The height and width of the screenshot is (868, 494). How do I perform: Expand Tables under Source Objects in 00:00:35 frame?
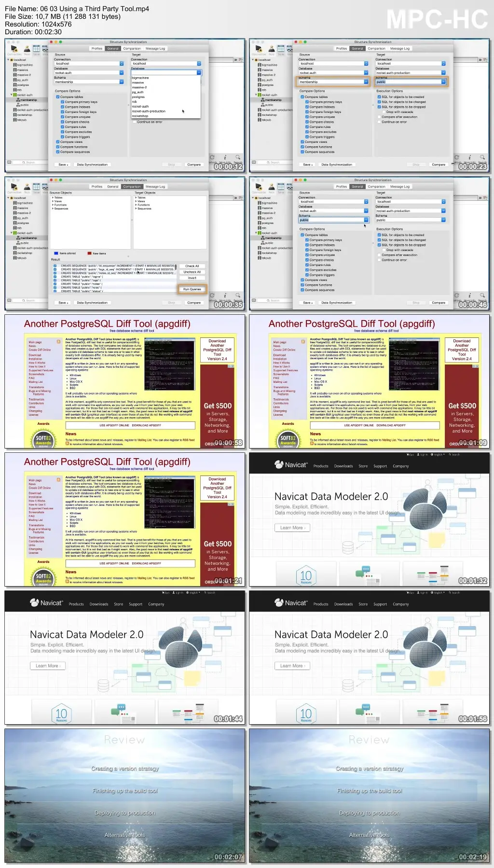(x=53, y=198)
